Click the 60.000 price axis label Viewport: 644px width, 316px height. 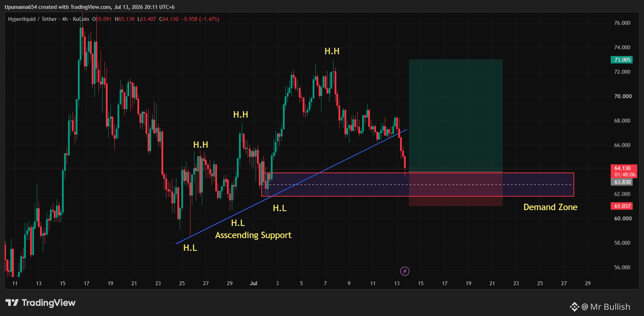coord(622,219)
